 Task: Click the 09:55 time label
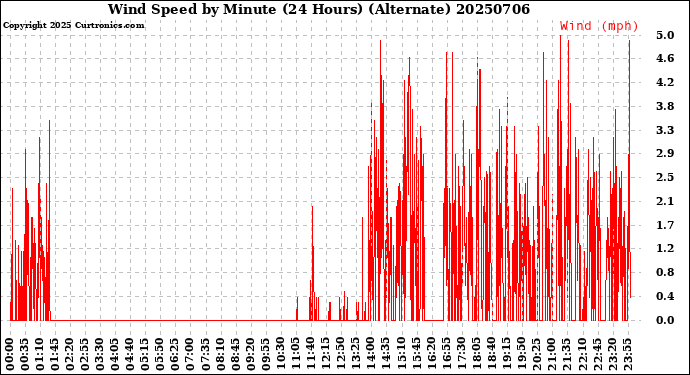pyautogui.click(x=266, y=355)
